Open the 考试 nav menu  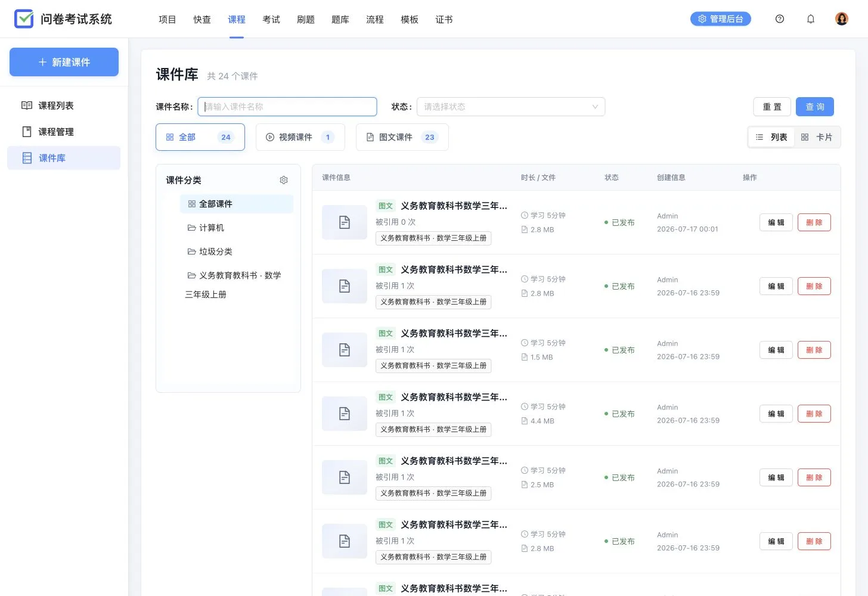(271, 20)
